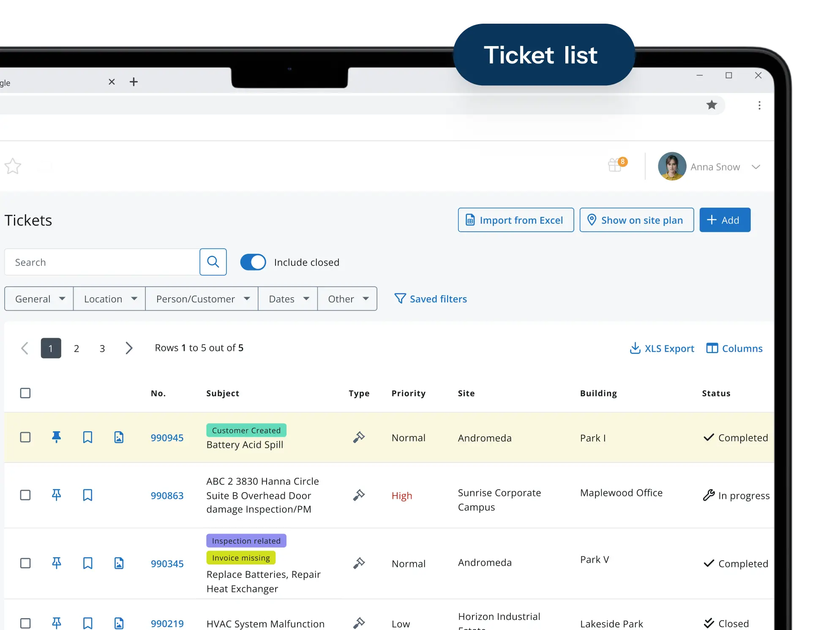Click into the Search input field
Viewport: 840px width, 630px height.
tap(102, 262)
